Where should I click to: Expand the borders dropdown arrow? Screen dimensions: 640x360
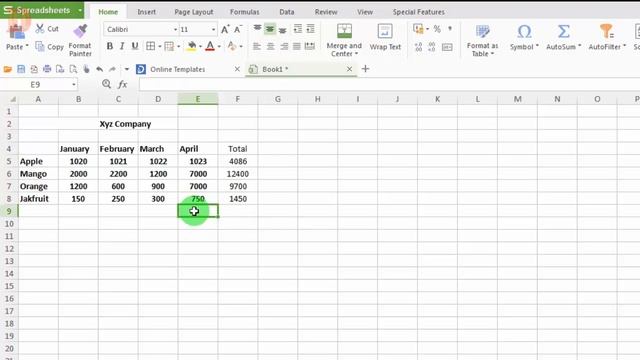pyautogui.click(x=160, y=47)
